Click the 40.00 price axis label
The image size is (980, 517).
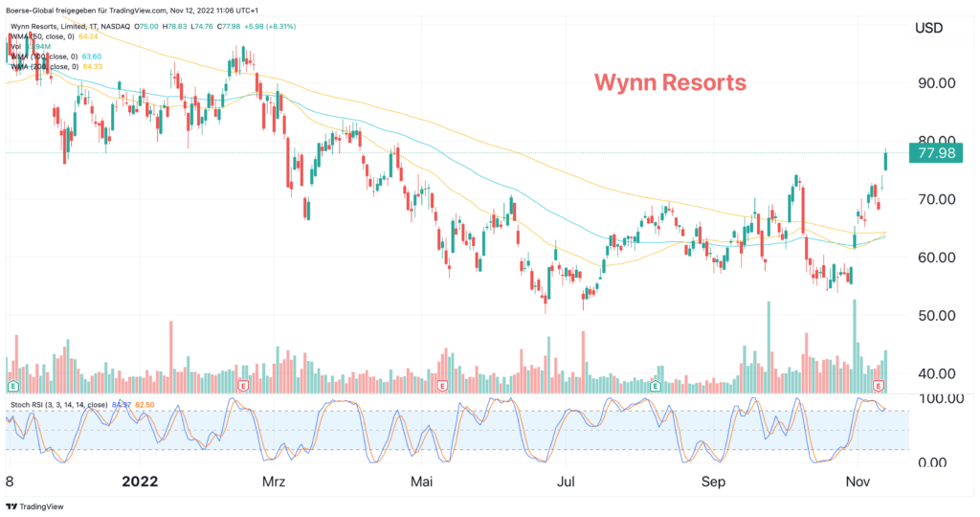[936, 373]
